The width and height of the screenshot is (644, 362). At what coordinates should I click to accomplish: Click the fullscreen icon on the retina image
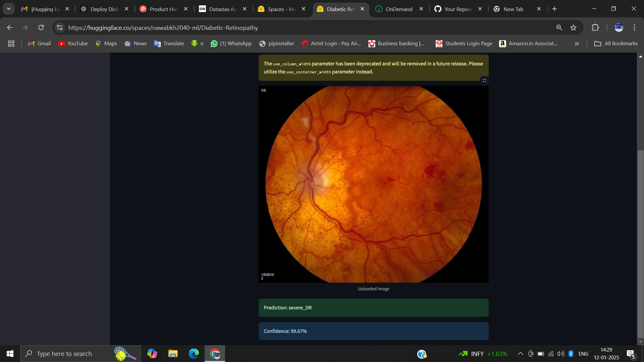tap(484, 80)
